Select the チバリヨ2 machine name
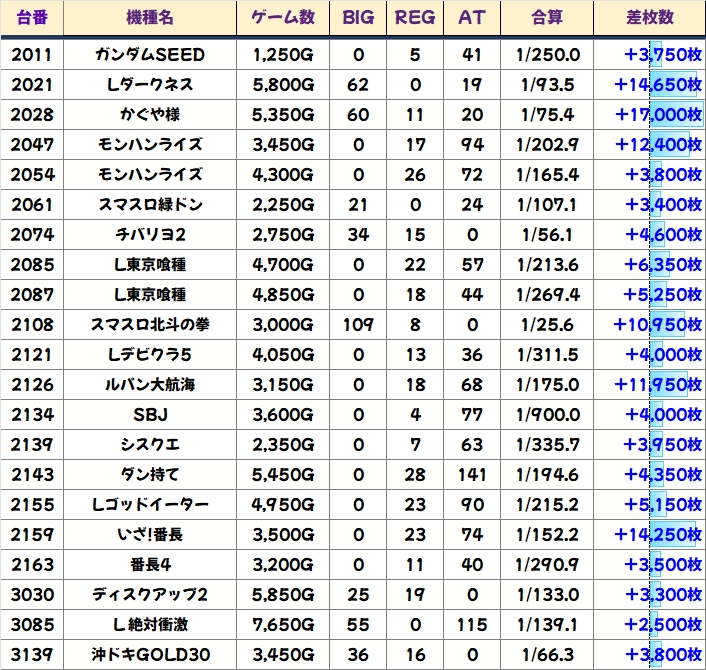Screen dimensions: 706x670 pos(150,235)
